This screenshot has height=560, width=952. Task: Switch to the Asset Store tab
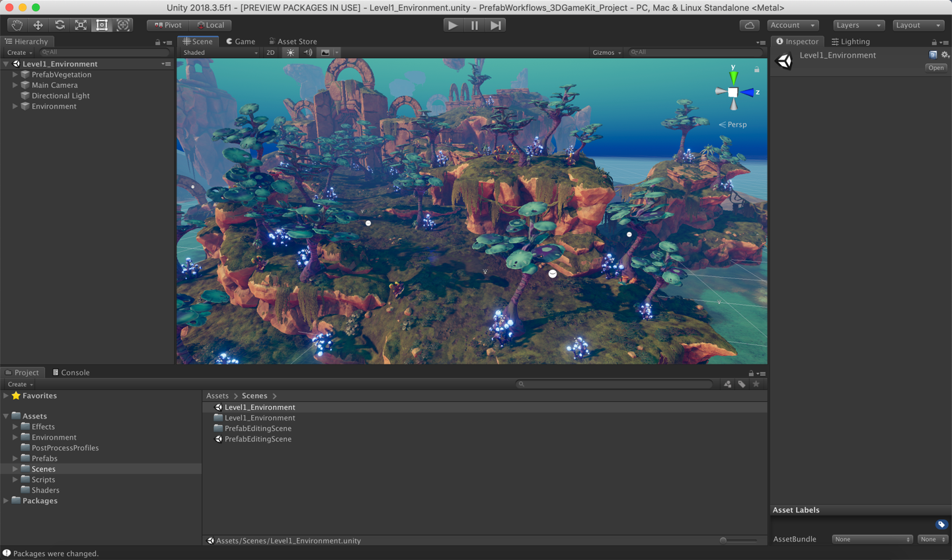point(293,42)
